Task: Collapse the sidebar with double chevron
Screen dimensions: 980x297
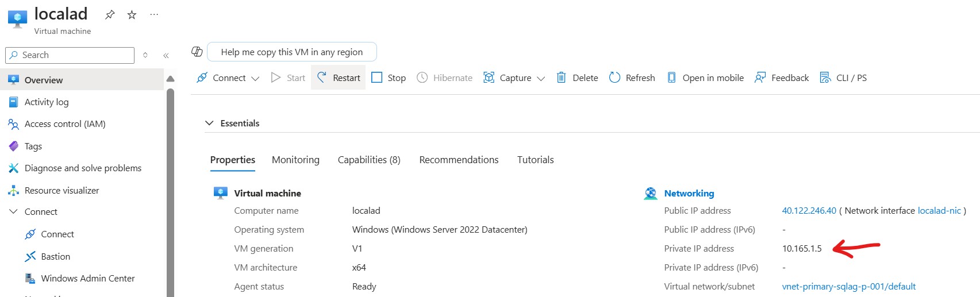Action: pos(166,55)
